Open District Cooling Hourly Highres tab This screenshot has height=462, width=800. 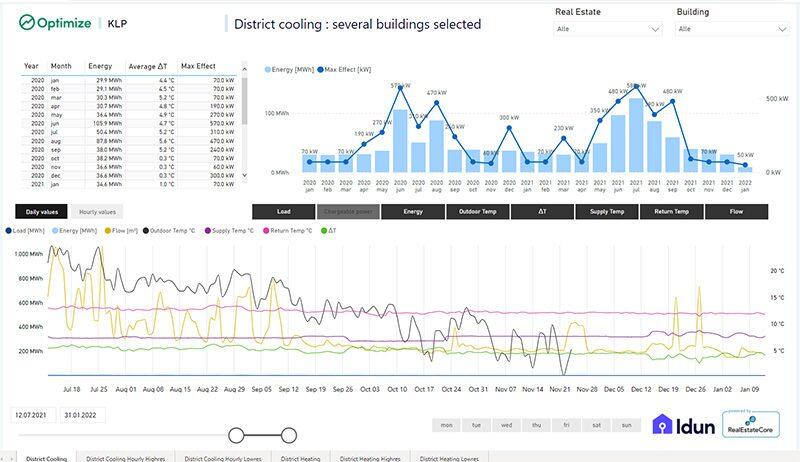tap(126, 457)
